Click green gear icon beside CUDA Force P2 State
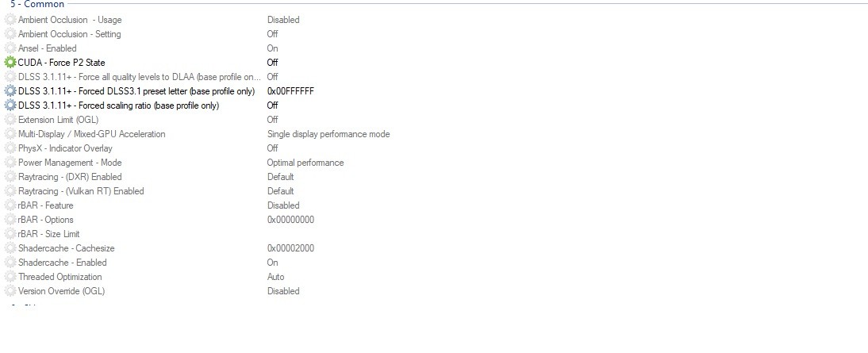 [10, 63]
